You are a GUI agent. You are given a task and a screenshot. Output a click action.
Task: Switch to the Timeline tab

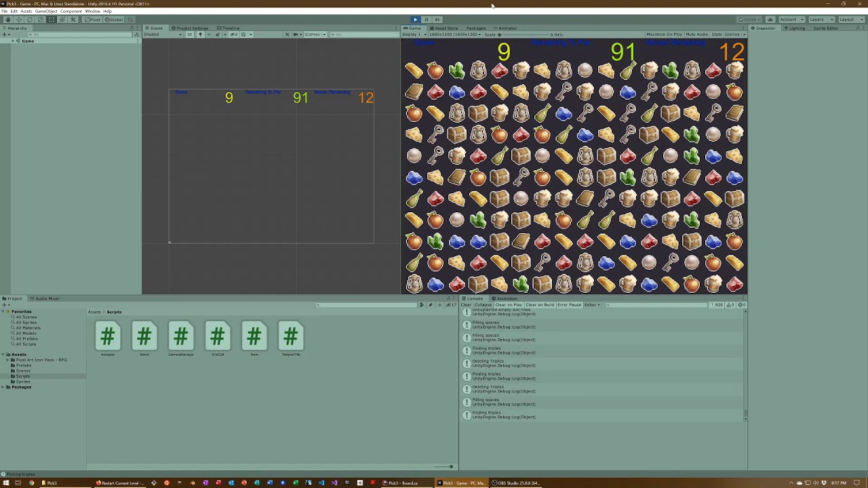229,28
